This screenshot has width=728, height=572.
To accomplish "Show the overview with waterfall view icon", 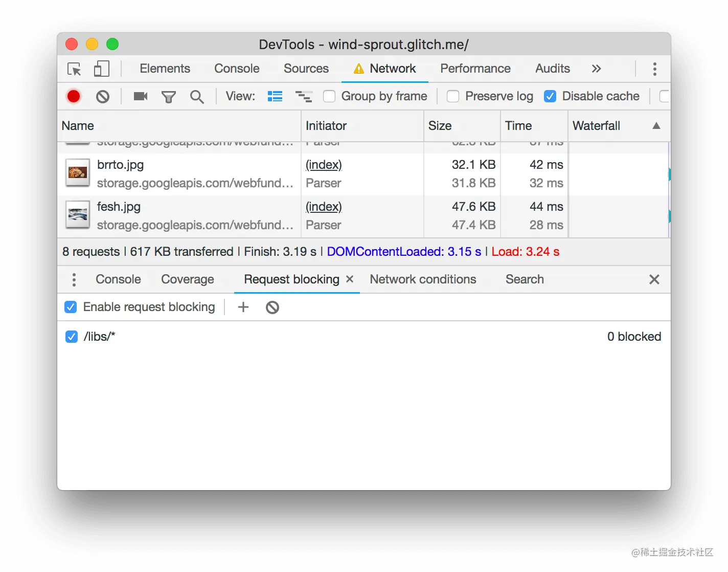I will coord(304,96).
